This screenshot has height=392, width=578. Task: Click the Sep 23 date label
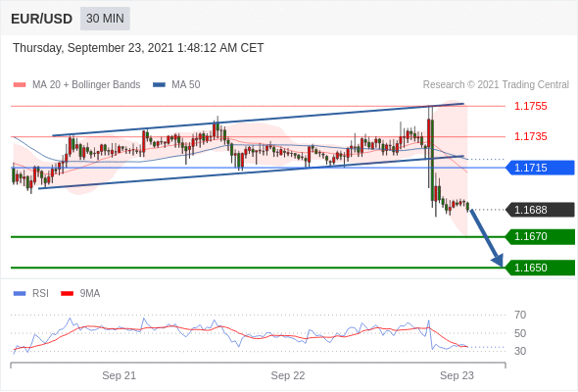(x=457, y=375)
